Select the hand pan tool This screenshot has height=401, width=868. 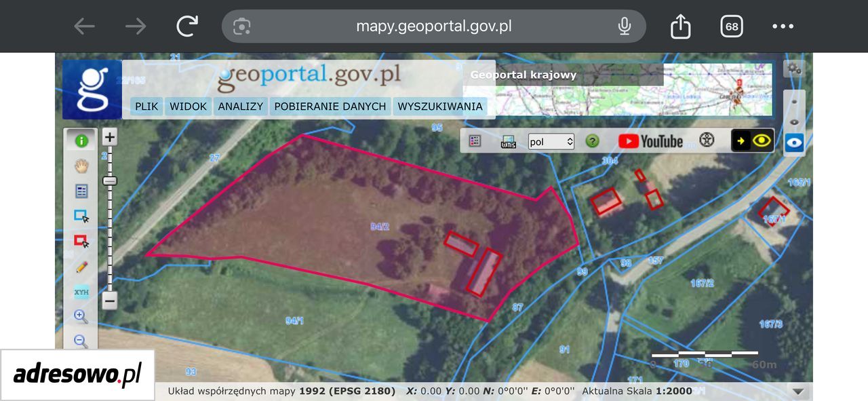point(81,166)
